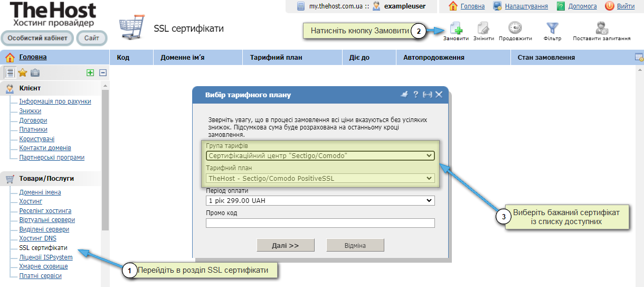Open Хмарне сховище
644x287 pixels.
point(43,266)
